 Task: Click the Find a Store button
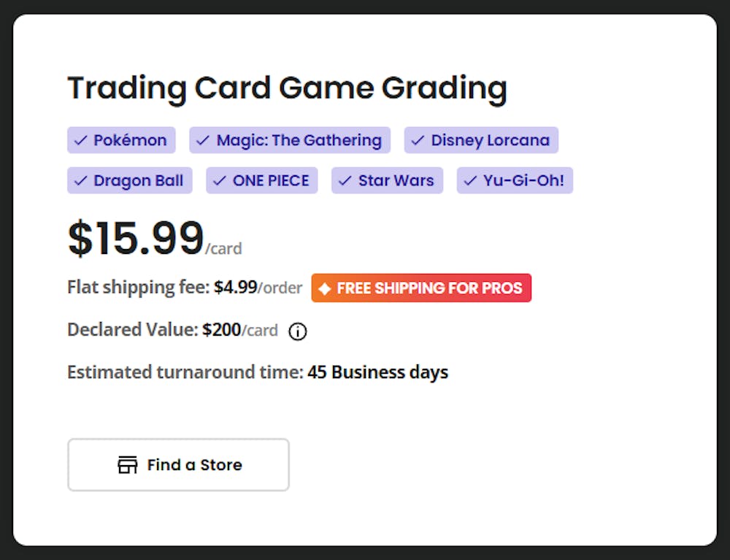178,464
